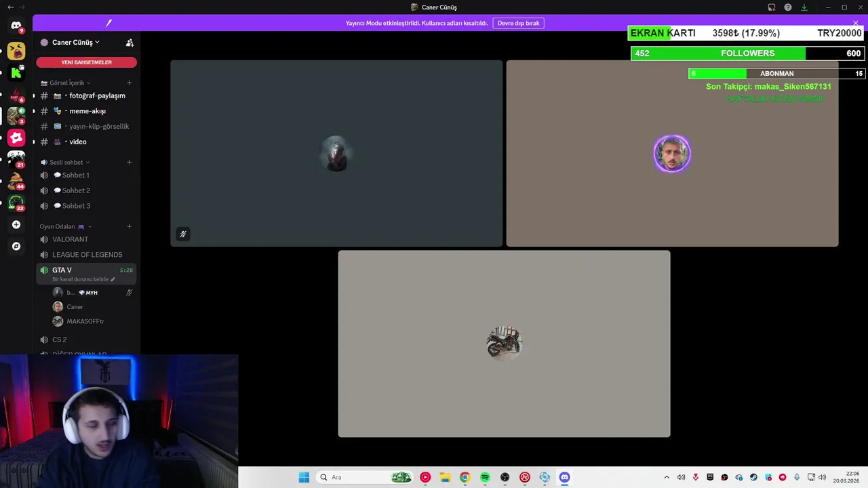
Task: Focus the video tile with the motorcycle avatar
Action: click(504, 344)
